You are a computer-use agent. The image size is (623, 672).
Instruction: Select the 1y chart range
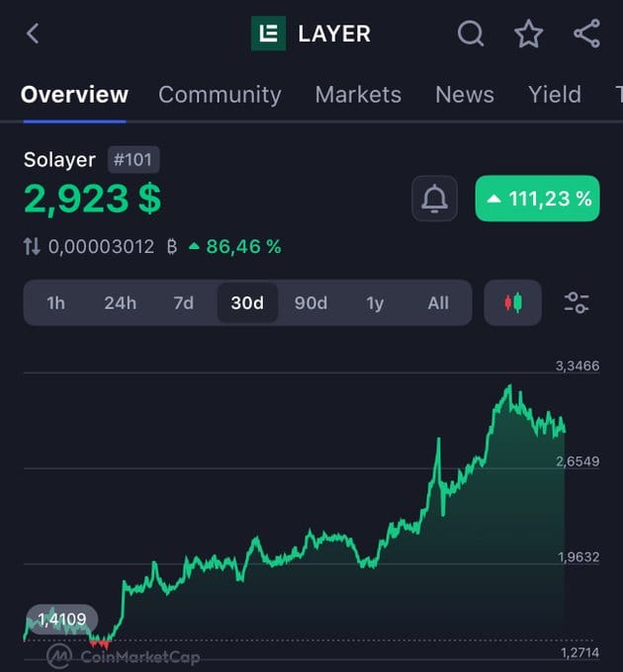point(375,303)
